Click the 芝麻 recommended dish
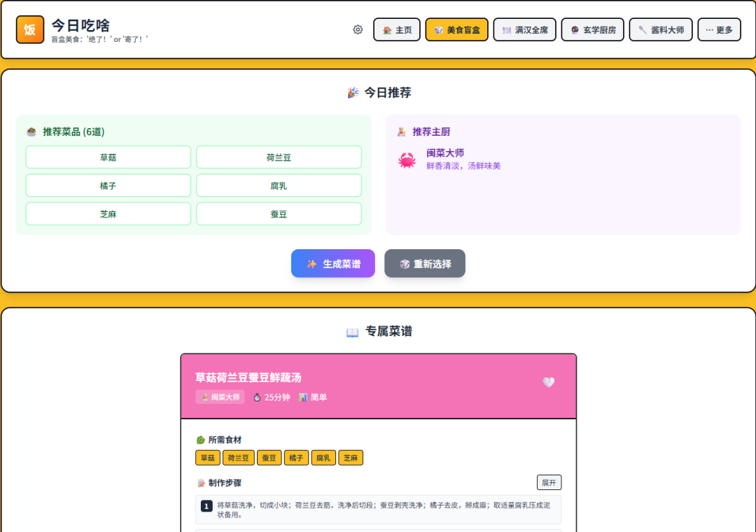Viewport: 756px width, 532px height. click(108, 214)
